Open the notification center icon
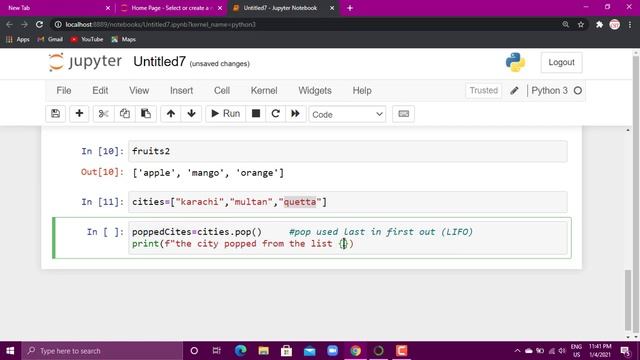The width and height of the screenshot is (640, 360). point(625,351)
